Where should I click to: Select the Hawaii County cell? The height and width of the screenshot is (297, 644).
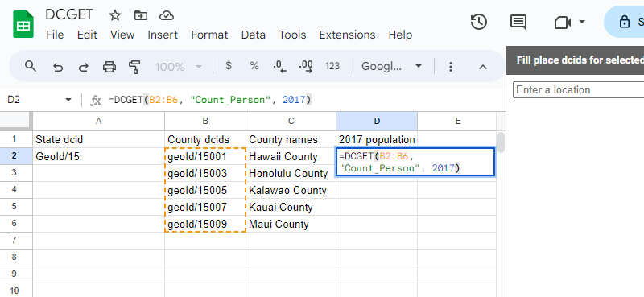(291, 156)
